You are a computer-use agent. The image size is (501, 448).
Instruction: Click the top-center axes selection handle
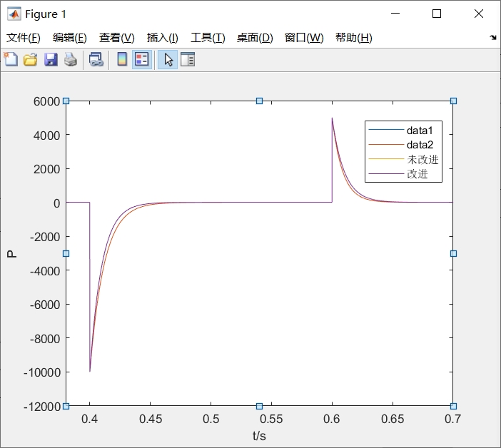pyautogui.click(x=260, y=101)
